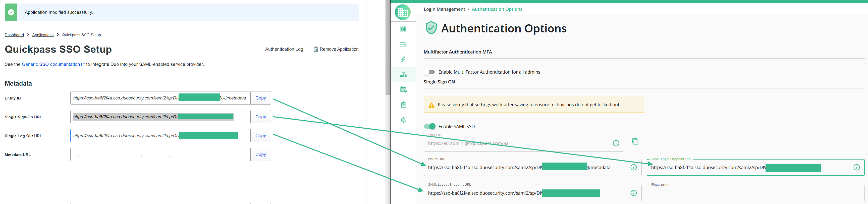The image size is (868, 204).
Task: Copy the Metadata URL
Action: (260, 155)
